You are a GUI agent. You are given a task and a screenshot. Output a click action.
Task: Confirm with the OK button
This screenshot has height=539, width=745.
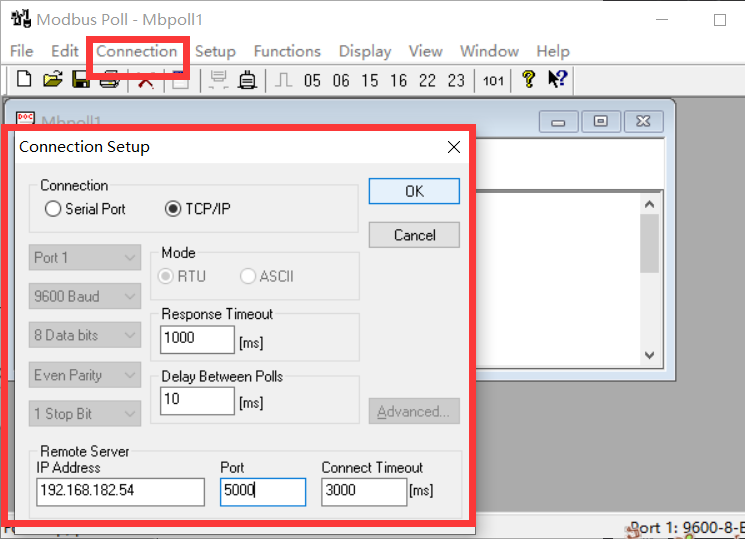point(414,191)
